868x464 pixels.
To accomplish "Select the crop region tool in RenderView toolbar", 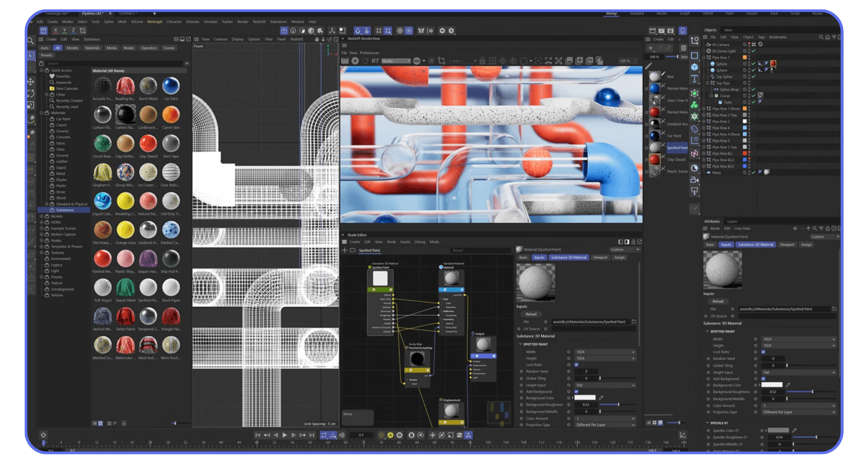I will point(441,61).
